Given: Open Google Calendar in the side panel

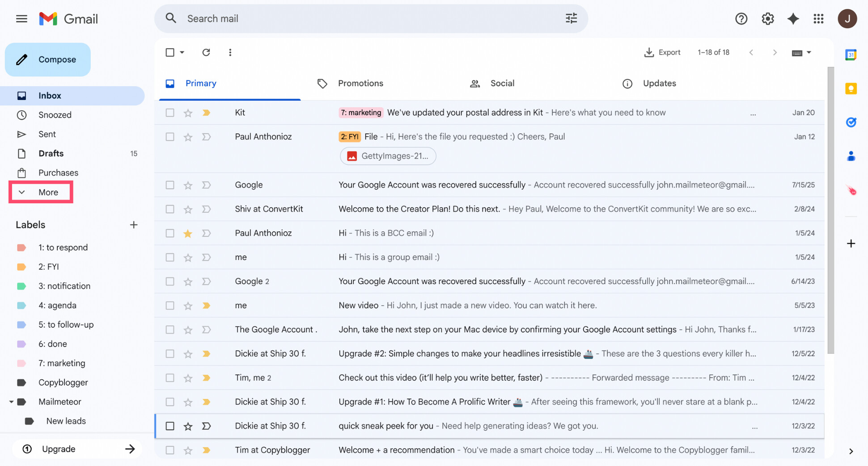Looking at the screenshot, I should (x=851, y=55).
